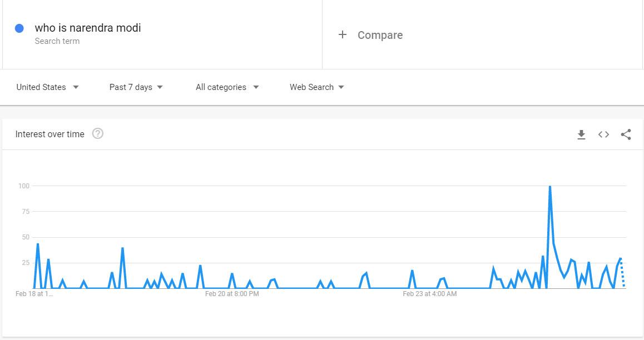
Task: Click the peak at 100 on the chart
Action: 549,187
